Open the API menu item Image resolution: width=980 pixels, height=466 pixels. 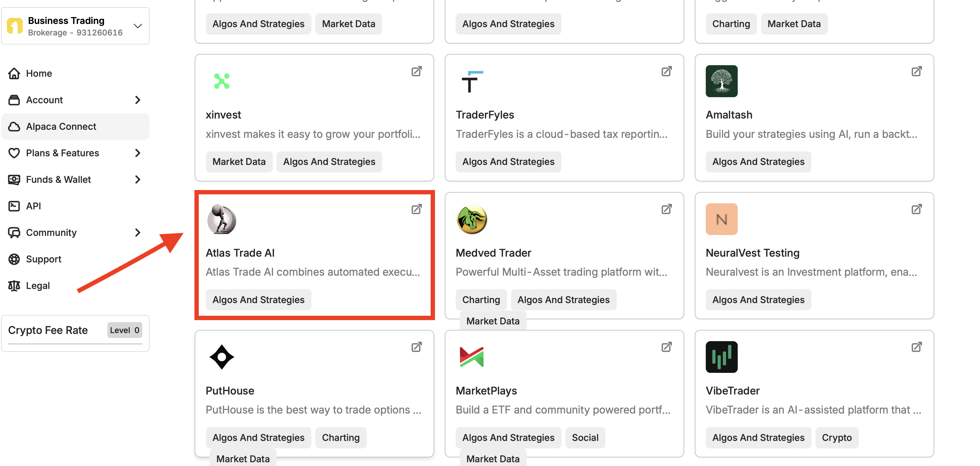[x=33, y=206]
